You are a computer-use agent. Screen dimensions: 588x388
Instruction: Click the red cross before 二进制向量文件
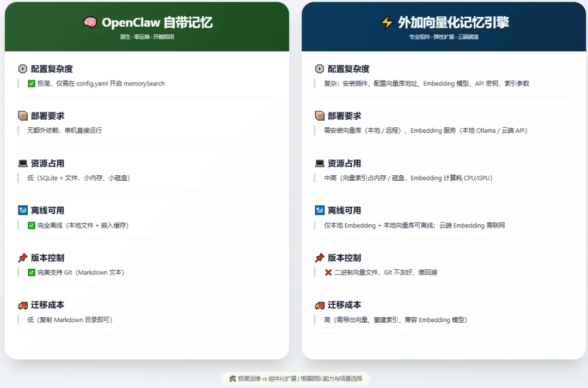(x=328, y=273)
